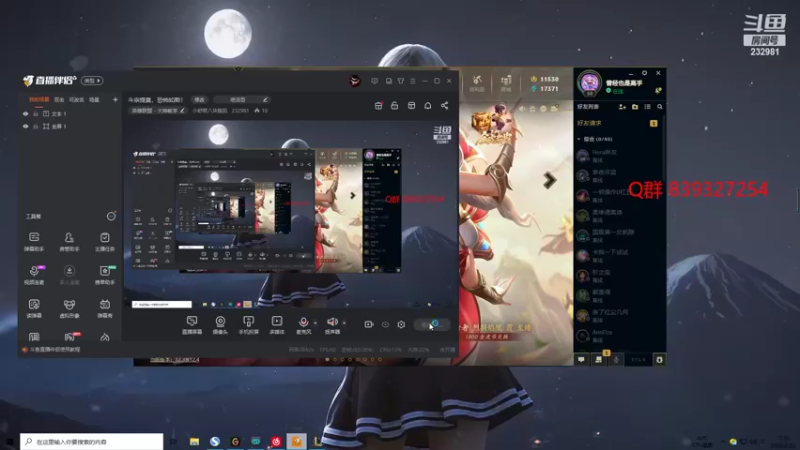The width and height of the screenshot is (800, 450).
Task: Click the Windows search box
Action: click(x=92, y=441)
